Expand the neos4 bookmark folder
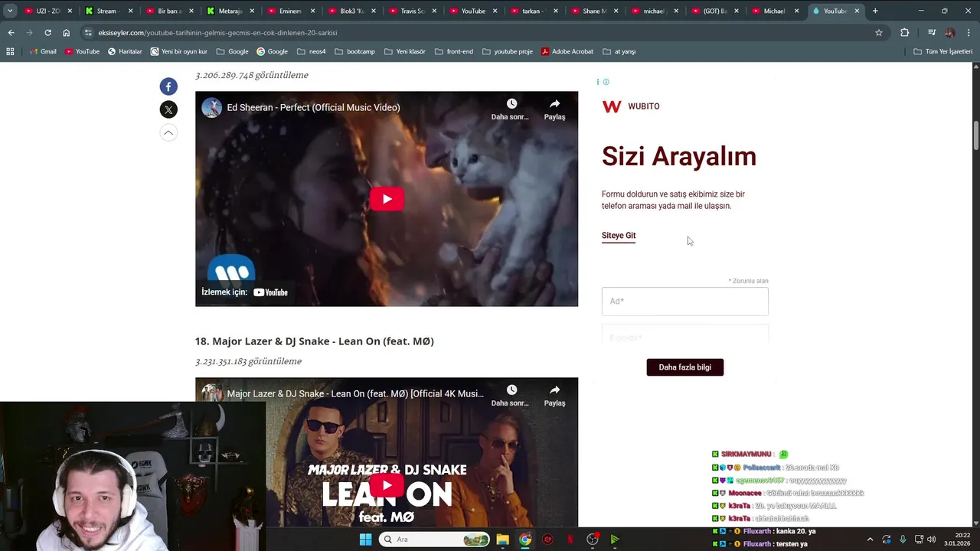Image resolution: width=980 pixels, height=551 pixels. (x=312, y=51)
